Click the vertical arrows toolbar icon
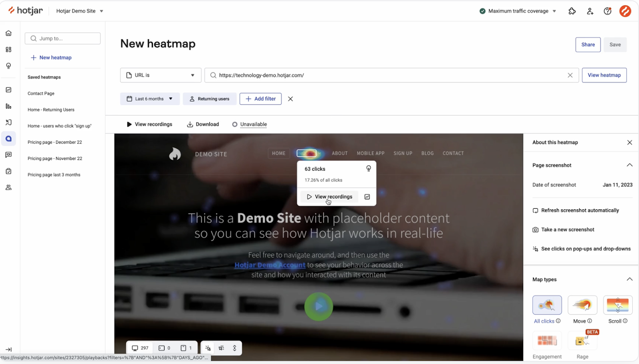This screenshot has height=364, width=639. 234,348
